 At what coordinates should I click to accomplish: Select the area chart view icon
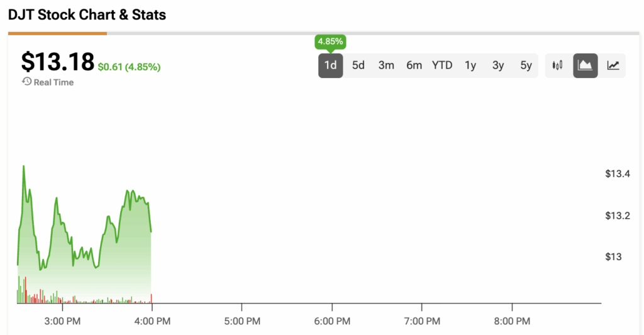coord(585,65)
